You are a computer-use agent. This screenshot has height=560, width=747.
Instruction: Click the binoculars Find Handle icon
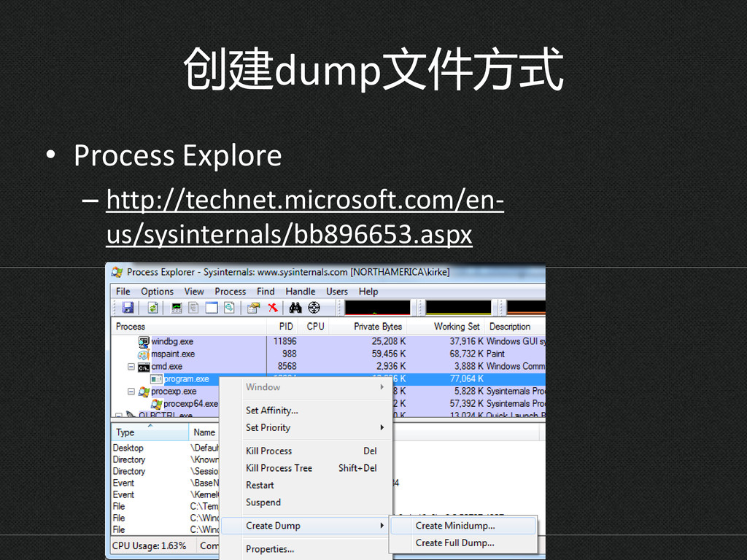295,308
